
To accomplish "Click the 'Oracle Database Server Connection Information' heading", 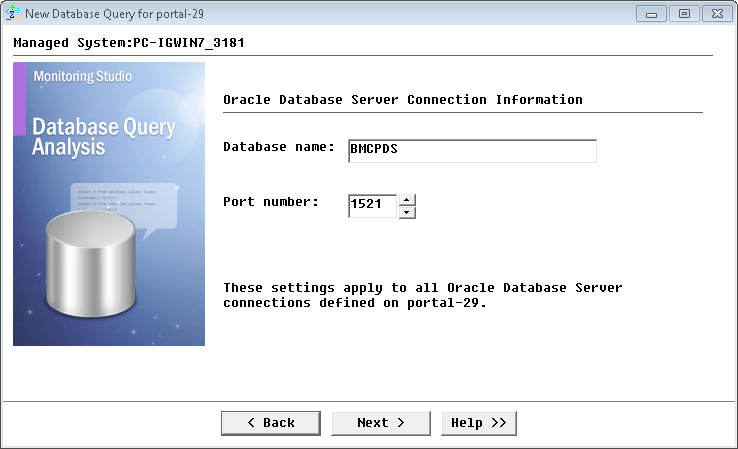I will click(403, 100).
